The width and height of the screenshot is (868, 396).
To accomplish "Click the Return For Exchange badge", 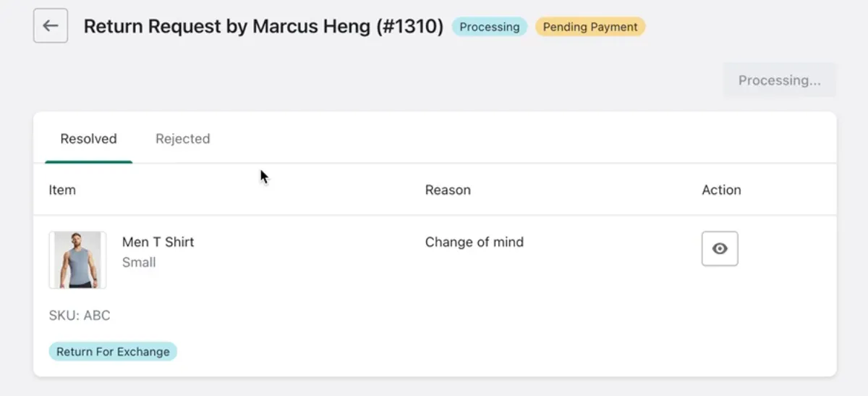I will tap(113, 352).
